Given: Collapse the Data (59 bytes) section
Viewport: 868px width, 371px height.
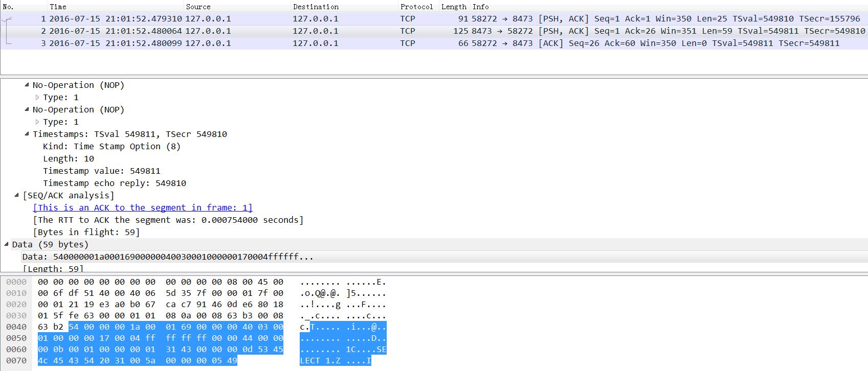Looking at the screenshot, I should click(7, 245).
